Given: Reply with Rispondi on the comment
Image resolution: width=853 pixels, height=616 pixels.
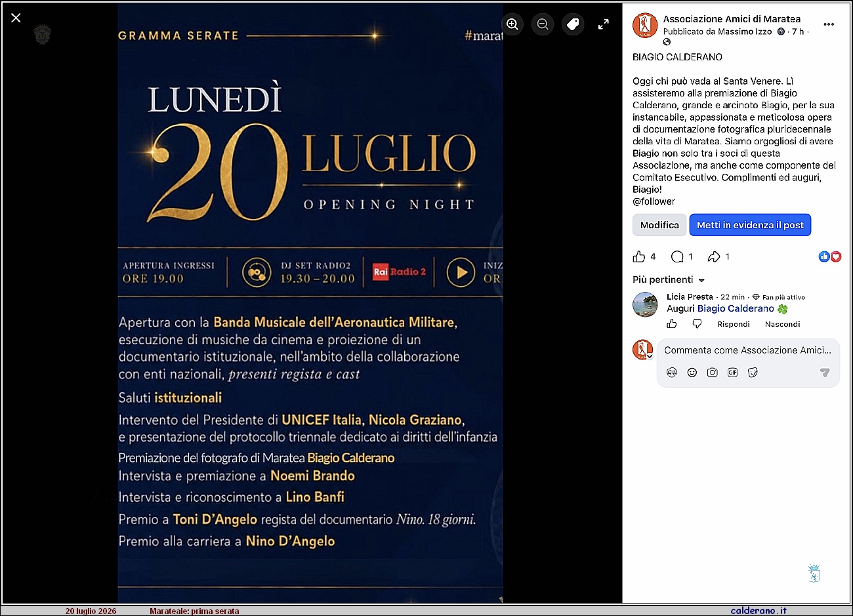Looking at the screenshot, I should coord(734,324).
